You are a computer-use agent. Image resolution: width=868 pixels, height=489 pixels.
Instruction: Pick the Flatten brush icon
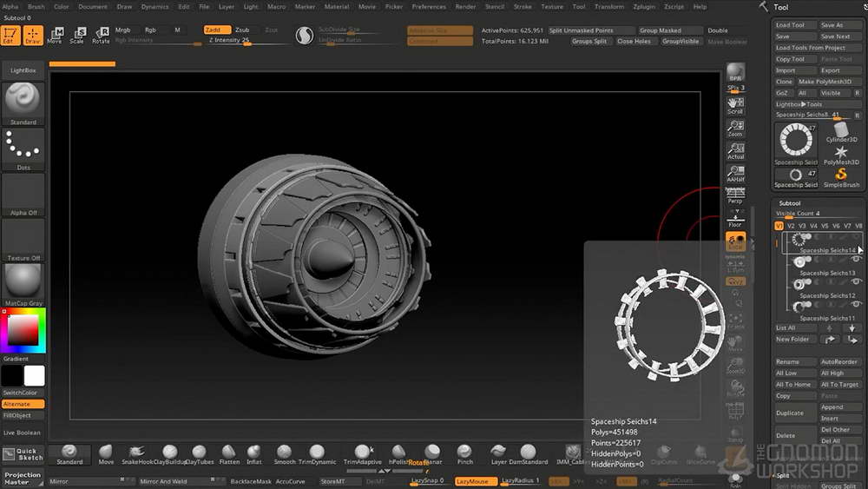click(229, 454)
